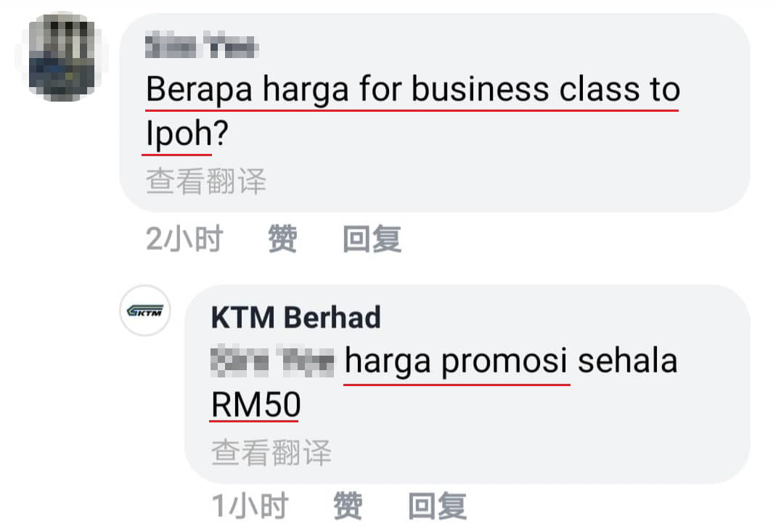Image resolution: width=776 pixels, height=532 pixels.
Task: Select the blurred tagged name in KTM reply
Action: coord(272,361)
